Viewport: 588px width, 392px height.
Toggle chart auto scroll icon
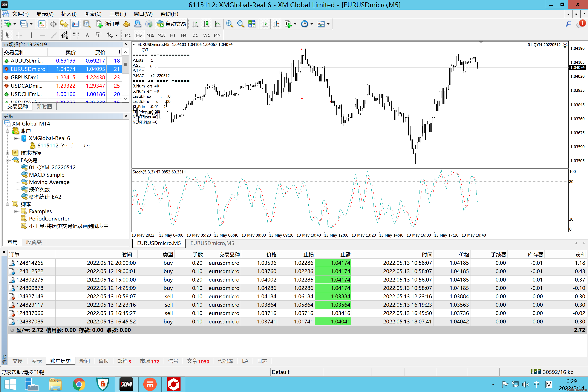(x=265, y=24)
